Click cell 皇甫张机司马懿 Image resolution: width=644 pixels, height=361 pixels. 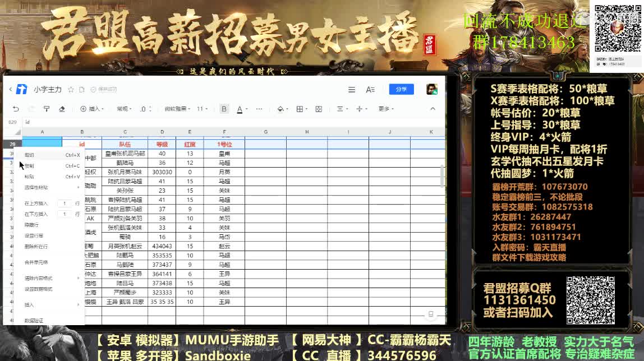point(125,154)
